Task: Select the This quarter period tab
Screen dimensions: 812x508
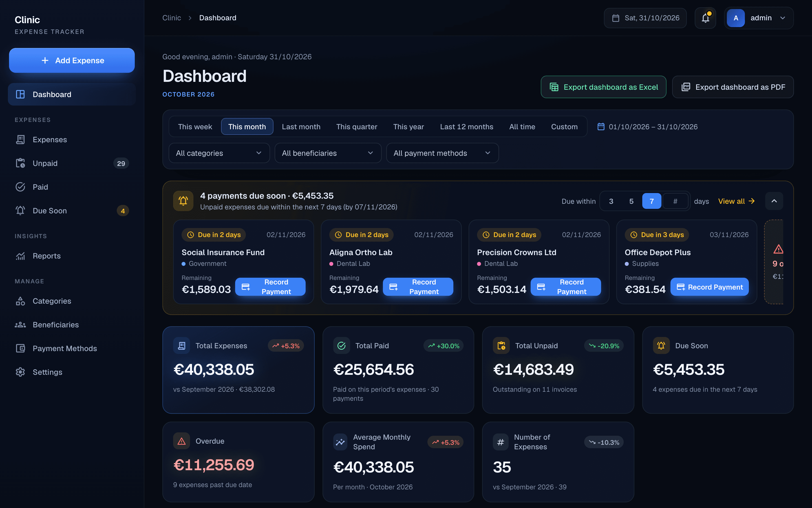Action: click(357, 127)
